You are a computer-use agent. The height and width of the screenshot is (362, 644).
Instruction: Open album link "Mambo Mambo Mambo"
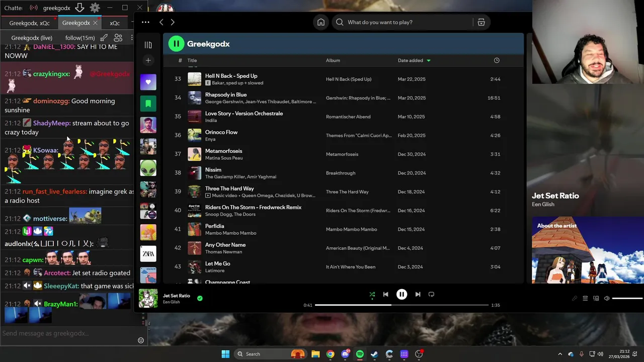pos(351,229)
